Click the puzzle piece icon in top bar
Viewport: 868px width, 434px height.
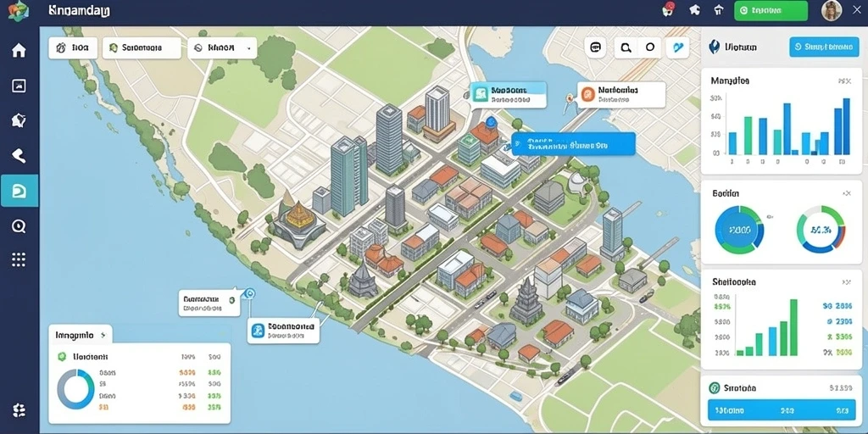pos(694,10)
